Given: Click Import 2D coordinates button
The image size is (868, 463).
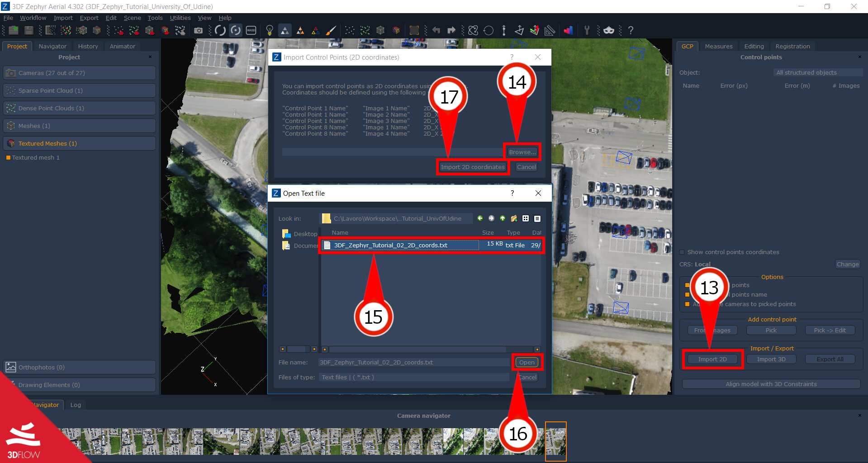Looking at the screenshot, I should pyautogui.click(x=473, y=167).
